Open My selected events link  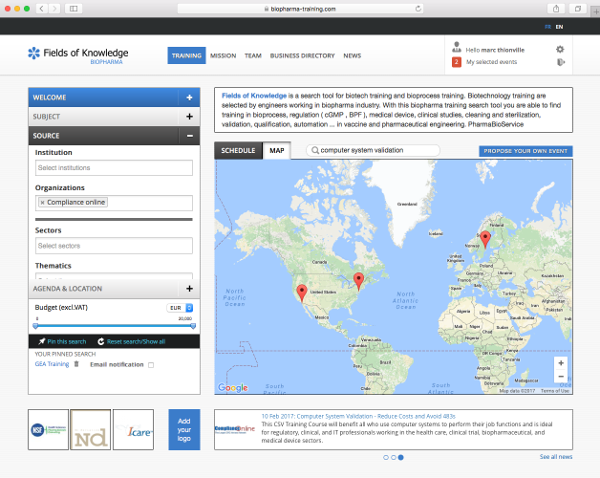click(491, 62)
